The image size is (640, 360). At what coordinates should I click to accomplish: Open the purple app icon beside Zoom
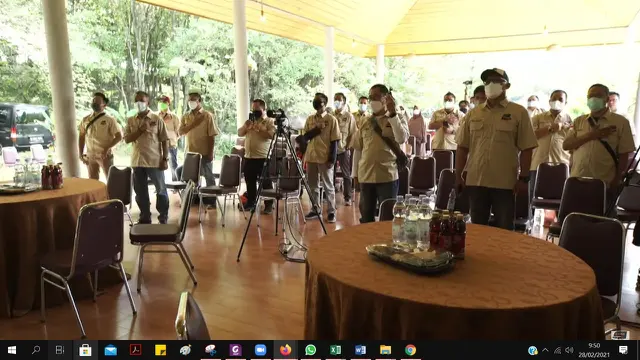point(235,350)
